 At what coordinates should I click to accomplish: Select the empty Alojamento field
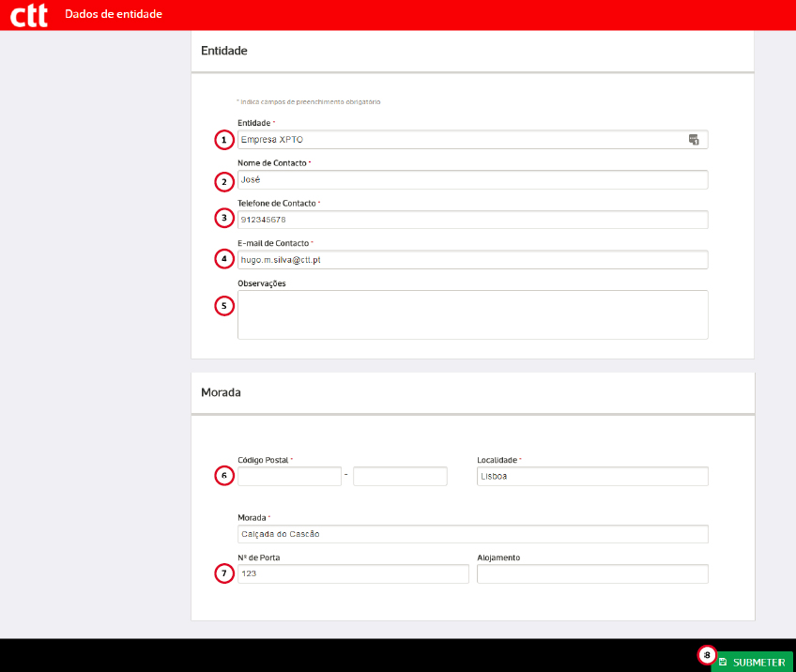tap(592, 574)
